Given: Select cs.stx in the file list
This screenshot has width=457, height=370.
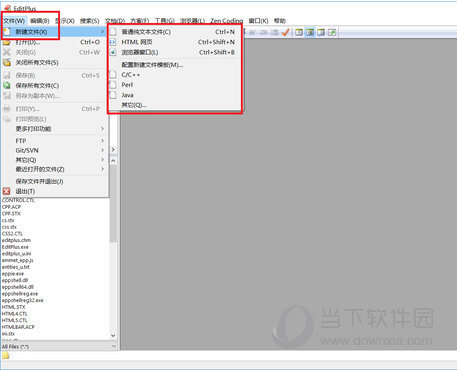Looking at the screenshot, I should (8, 220).
